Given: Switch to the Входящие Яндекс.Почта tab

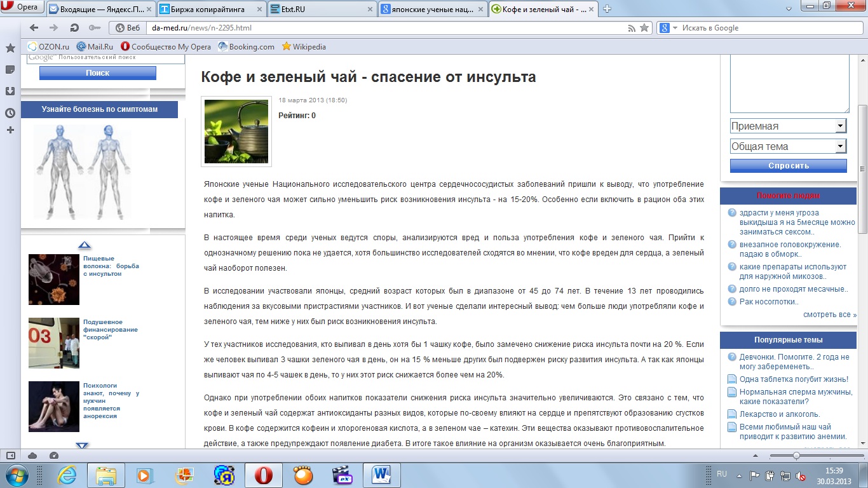Looking at the screenshot, I should coord(100,9).
